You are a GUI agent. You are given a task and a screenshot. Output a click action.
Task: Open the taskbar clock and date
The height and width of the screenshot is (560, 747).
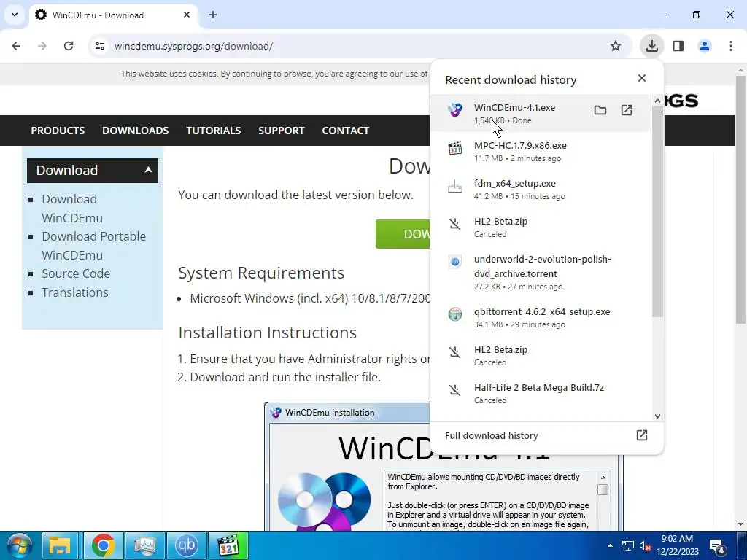coord(678,545)
